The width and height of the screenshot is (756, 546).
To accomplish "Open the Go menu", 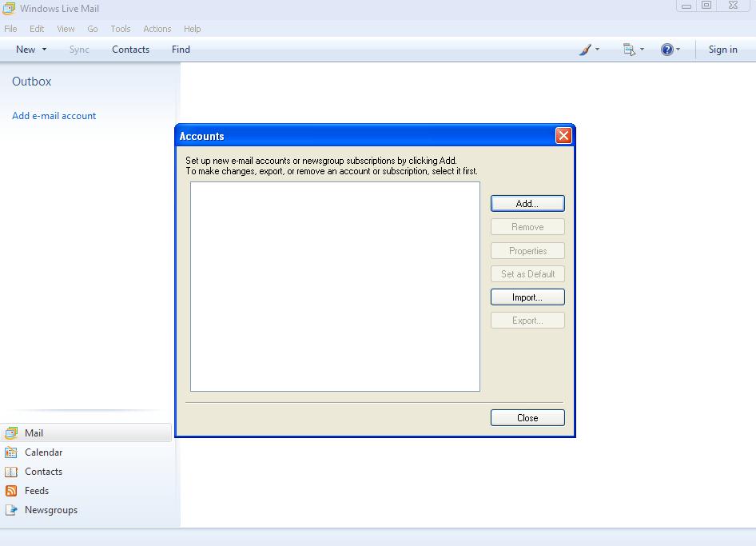I will [93, 29].
